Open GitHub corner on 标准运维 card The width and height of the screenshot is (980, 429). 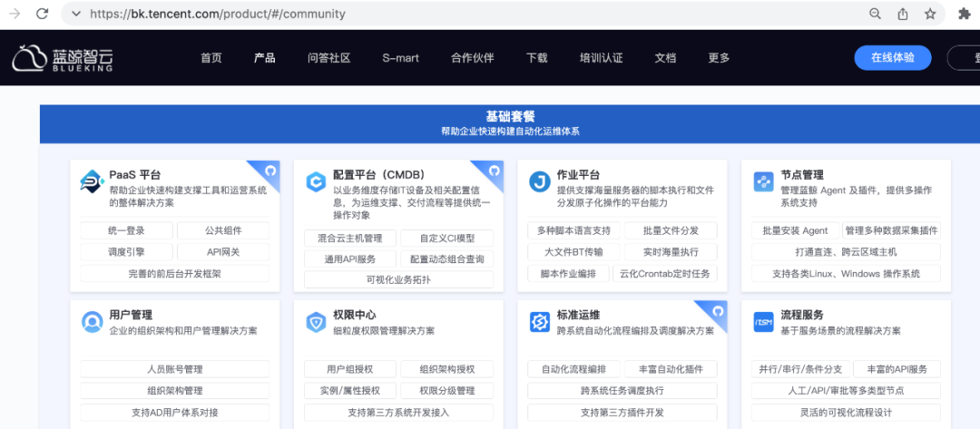pos(716,311)
